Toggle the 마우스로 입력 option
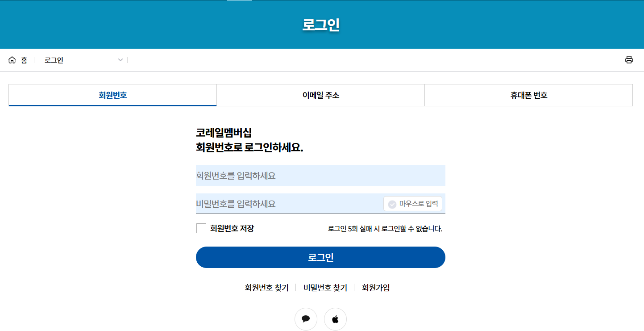Viewport: 644px width, 331px height. point(413,204)
